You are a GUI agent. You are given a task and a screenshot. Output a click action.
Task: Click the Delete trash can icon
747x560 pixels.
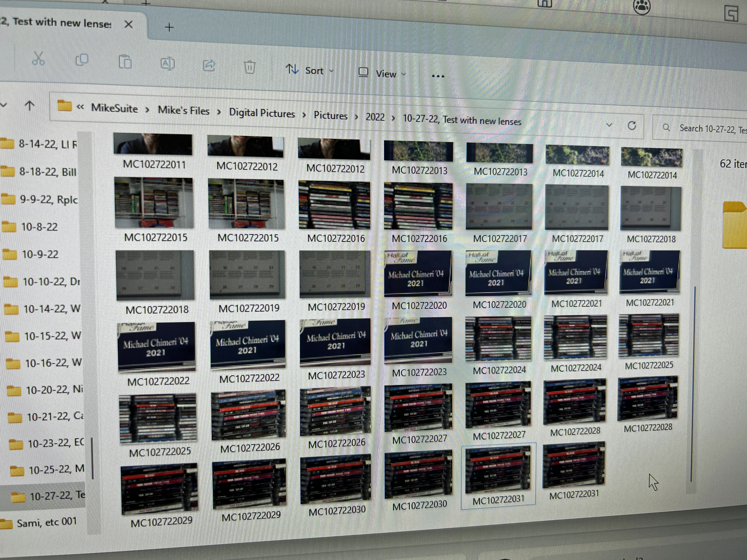pos(250,67)
